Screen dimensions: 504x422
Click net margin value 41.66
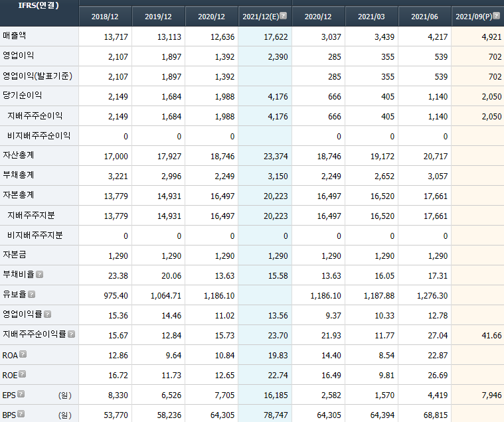click(491, 336)
